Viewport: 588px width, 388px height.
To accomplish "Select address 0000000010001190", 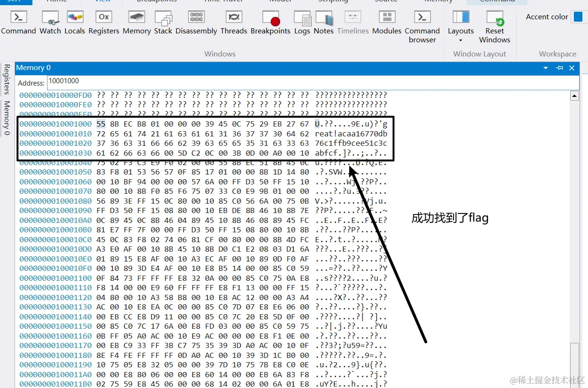I will tap(55, 365).
